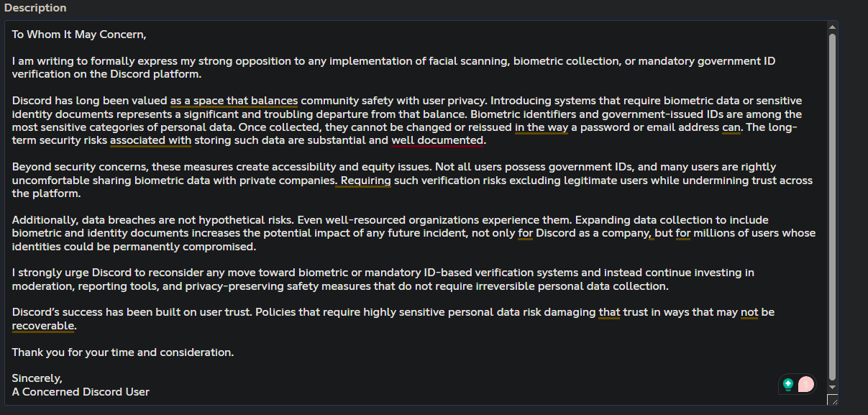Click the underlined word "recoverable"
868x415 pixels.
[43, 326]
